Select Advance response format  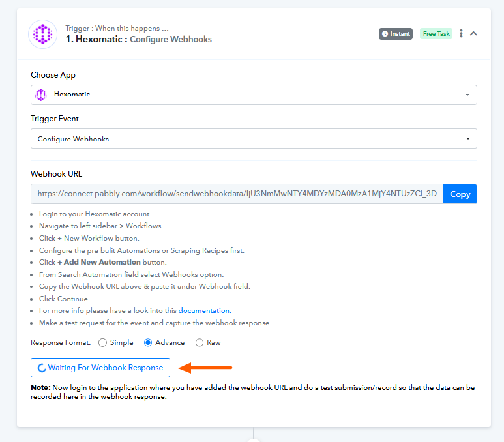click(x=148, y=342)
